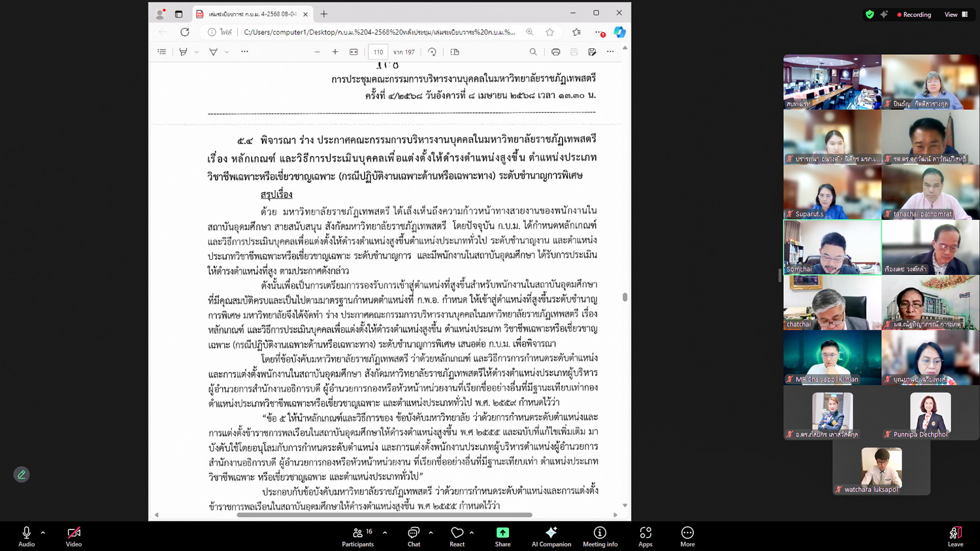Open Zoom Apps
This screenshot has width=980, height=551.
tap(645, 536)
